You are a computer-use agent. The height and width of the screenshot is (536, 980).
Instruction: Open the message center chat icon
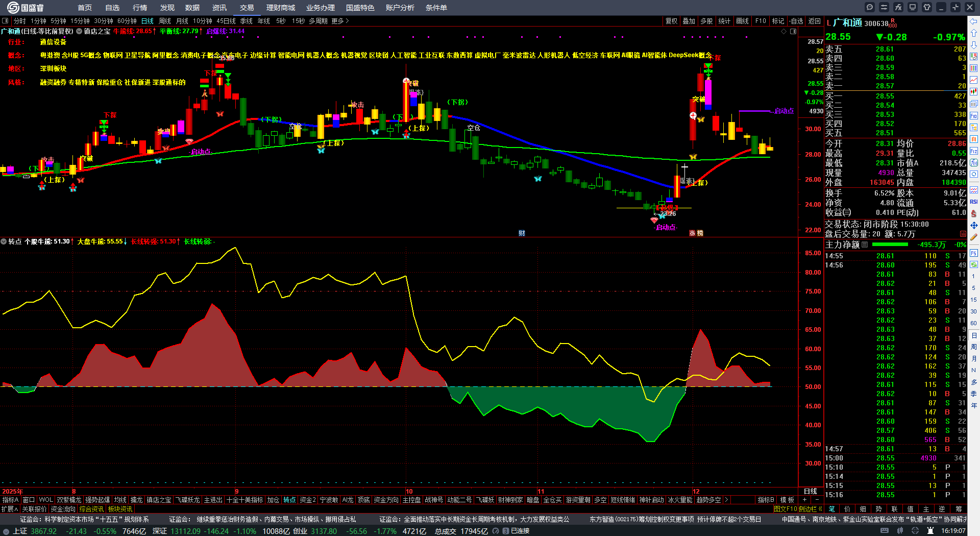click(870, 7)
